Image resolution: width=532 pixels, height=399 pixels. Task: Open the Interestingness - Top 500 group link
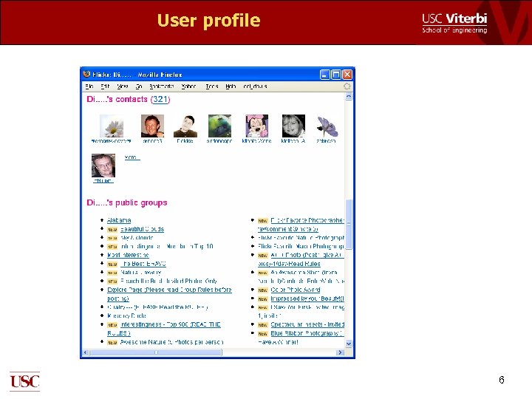164,328
